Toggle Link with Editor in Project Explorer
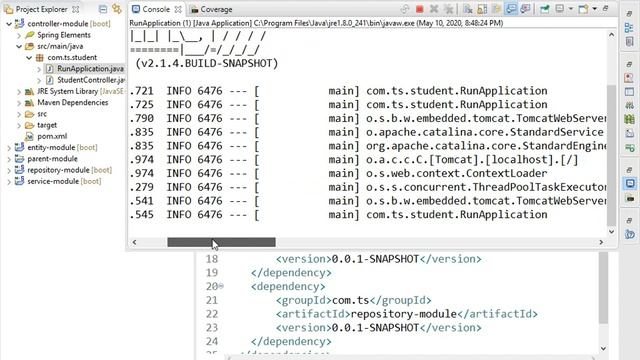The height and width of the screenshot is (360, 640). pos(117,9)
